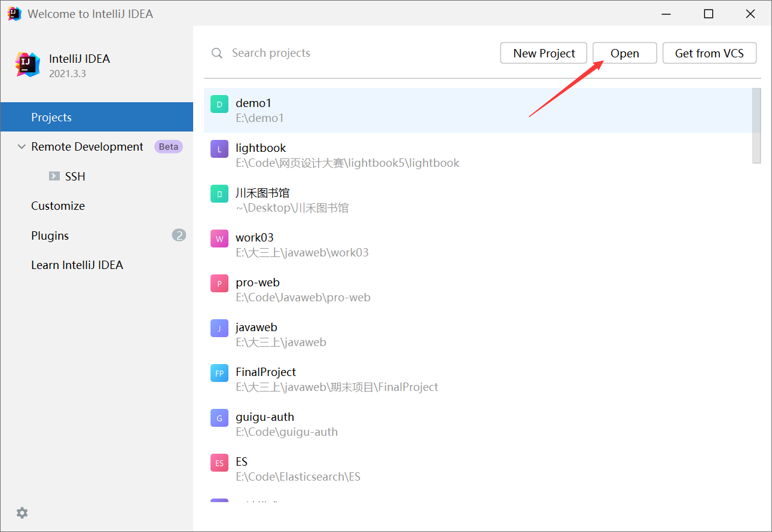This screenshot has width=772, height=532.
Task: Click the New Project button
Action: pyautogui.click(x=544, y=53)
